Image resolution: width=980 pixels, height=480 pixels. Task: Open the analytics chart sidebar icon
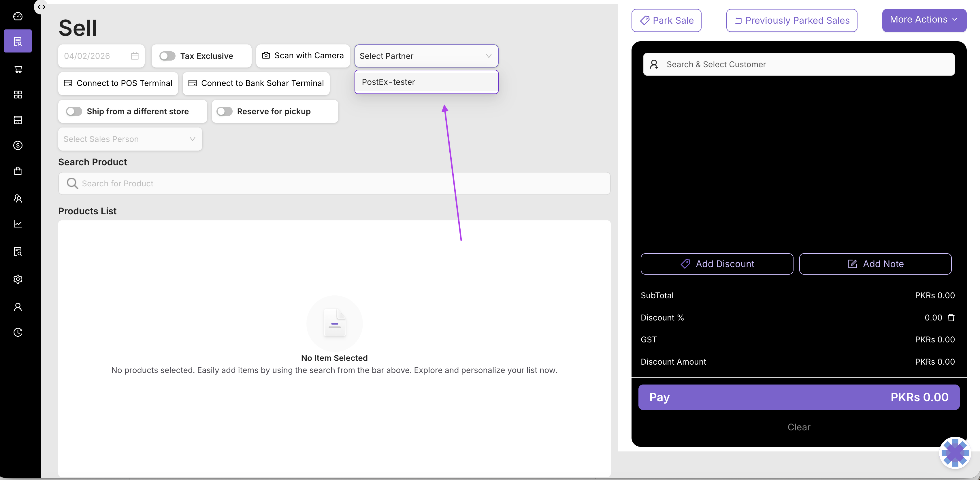18,224
